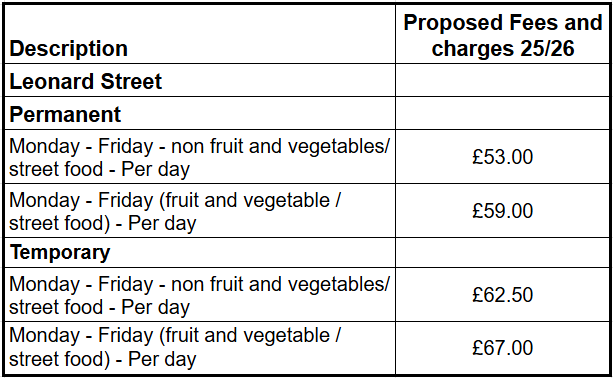613x378 pixels.
Task: Click the empty fee cell beside Leonard Street
Action: click(502, 80)
